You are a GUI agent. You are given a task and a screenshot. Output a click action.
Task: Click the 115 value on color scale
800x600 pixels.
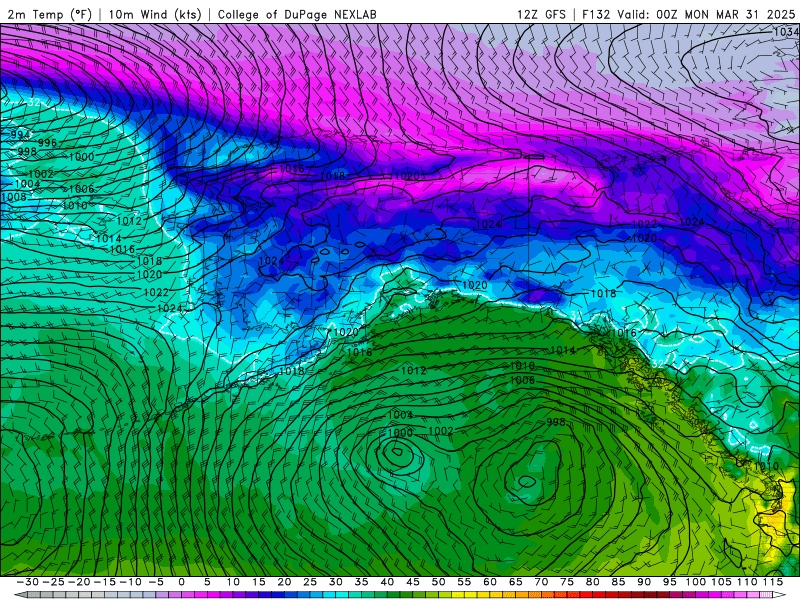(x=772, y=582)
